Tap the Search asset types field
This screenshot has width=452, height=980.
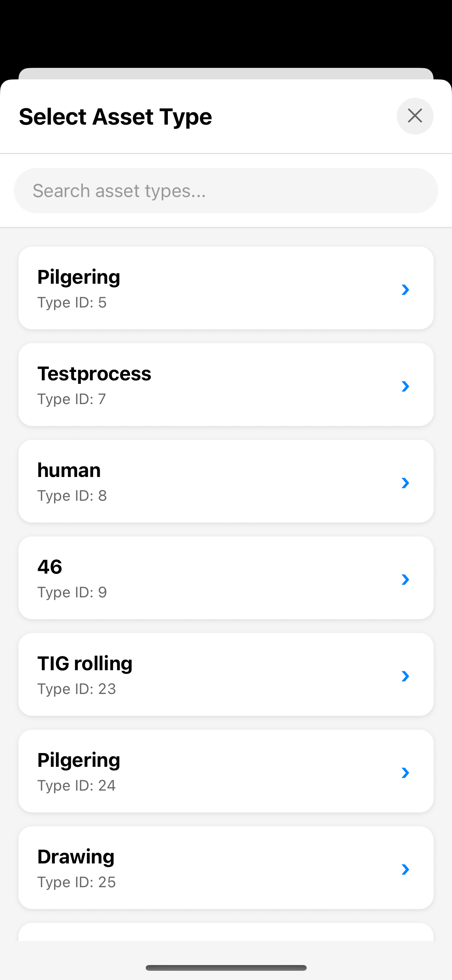coord(226,191)
